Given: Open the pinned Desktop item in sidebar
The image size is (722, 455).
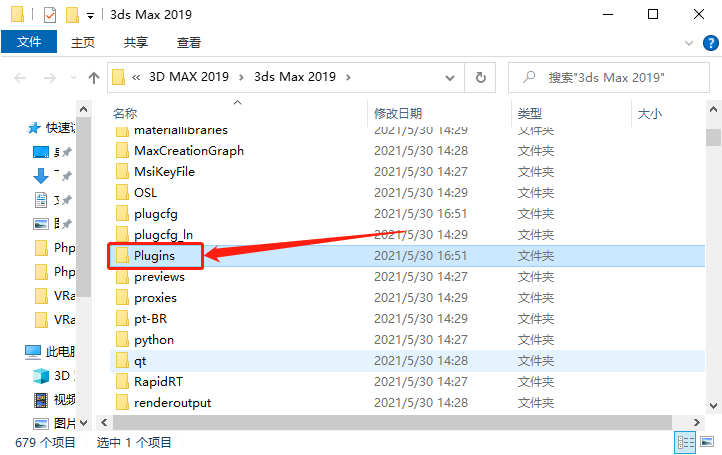Looking at the screenshot, I should [x=41, y=152].
